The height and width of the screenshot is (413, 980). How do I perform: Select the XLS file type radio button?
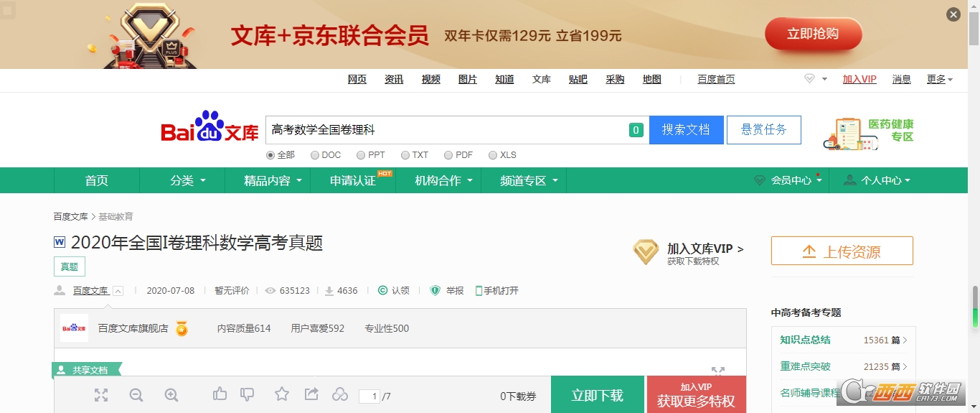[x=493, y=155]
